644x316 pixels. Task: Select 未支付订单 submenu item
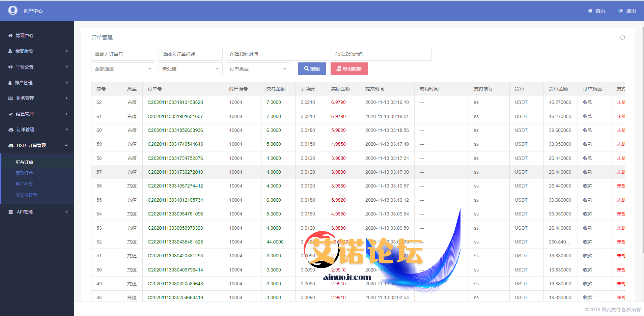tap(26, 195)
